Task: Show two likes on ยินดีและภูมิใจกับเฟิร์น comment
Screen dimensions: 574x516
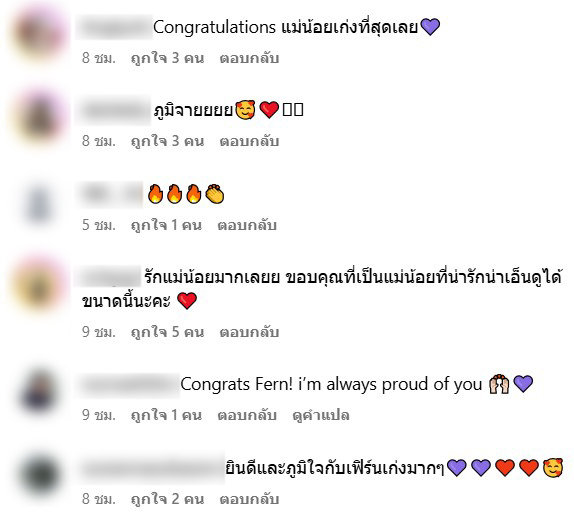Action: (x=167, y=499)
